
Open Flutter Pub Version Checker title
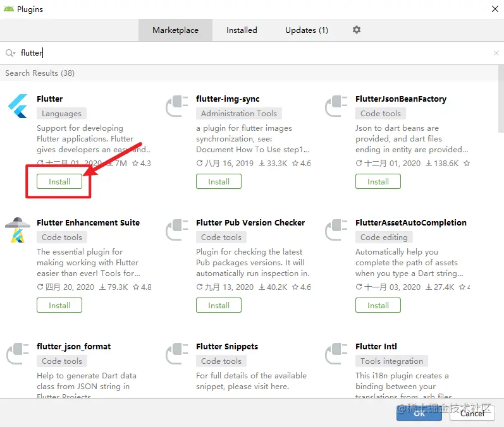click(250, 223)
